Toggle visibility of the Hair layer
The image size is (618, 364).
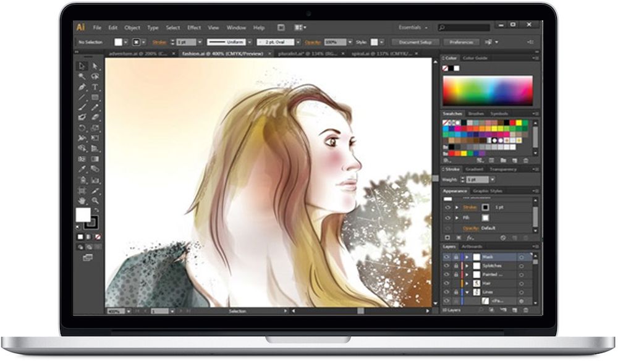(x=447, y=283)
